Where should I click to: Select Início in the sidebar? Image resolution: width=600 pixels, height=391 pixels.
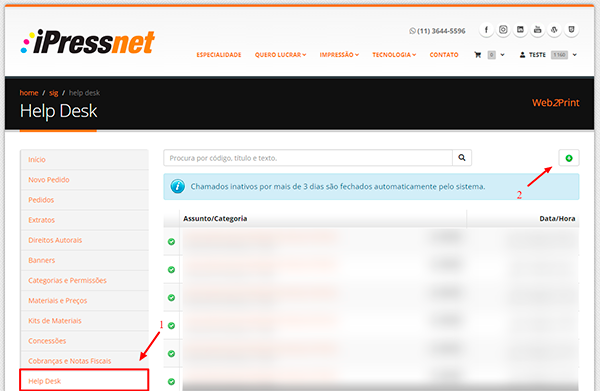(85, 160)
